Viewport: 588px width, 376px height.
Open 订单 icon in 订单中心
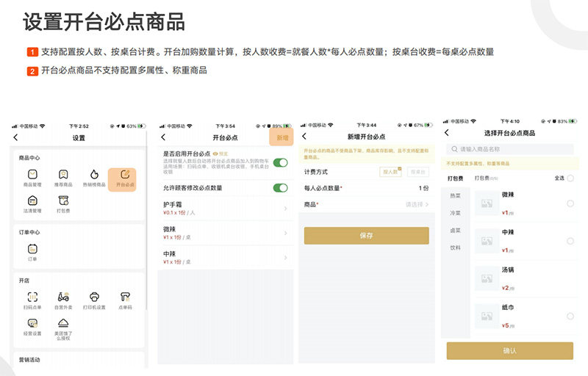32,249
